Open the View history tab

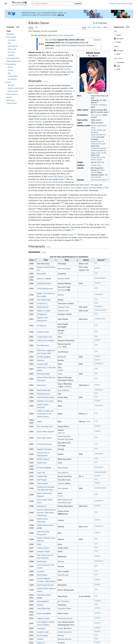pyautogui.click(x=97, y=27)
